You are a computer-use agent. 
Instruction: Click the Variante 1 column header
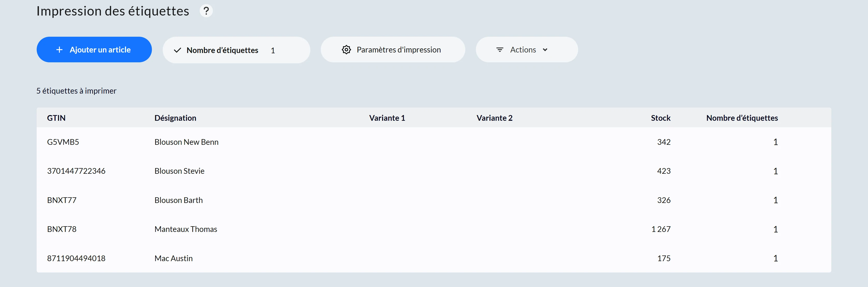(x=387, y=118)
